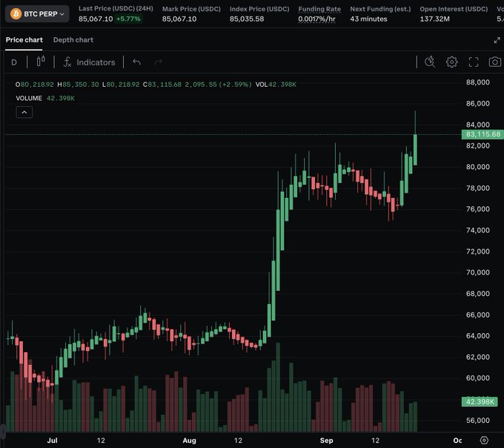Open chart settings gear
Viewport: 504px width, 448px height.
451,62
